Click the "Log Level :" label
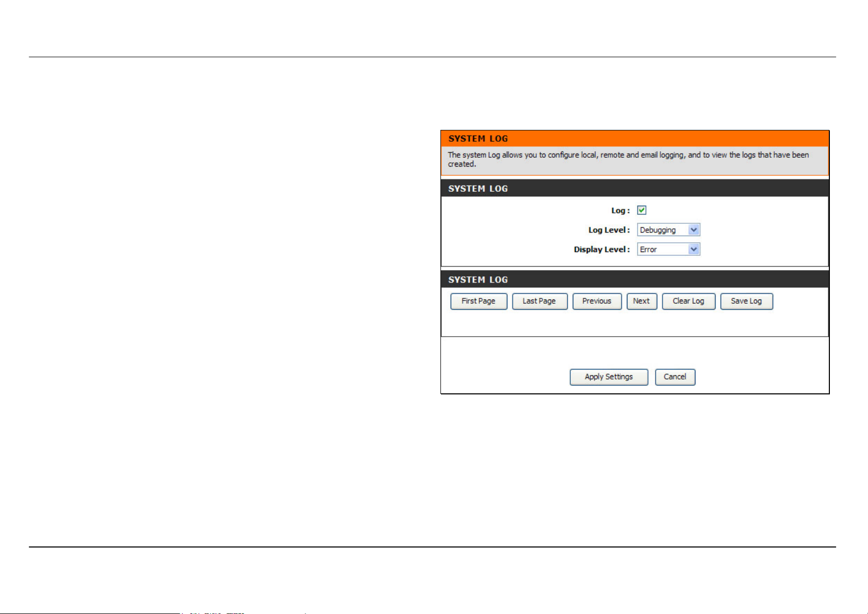Viewport: 868px width, 614px height. pyautogui.click(x=609, y=230)
